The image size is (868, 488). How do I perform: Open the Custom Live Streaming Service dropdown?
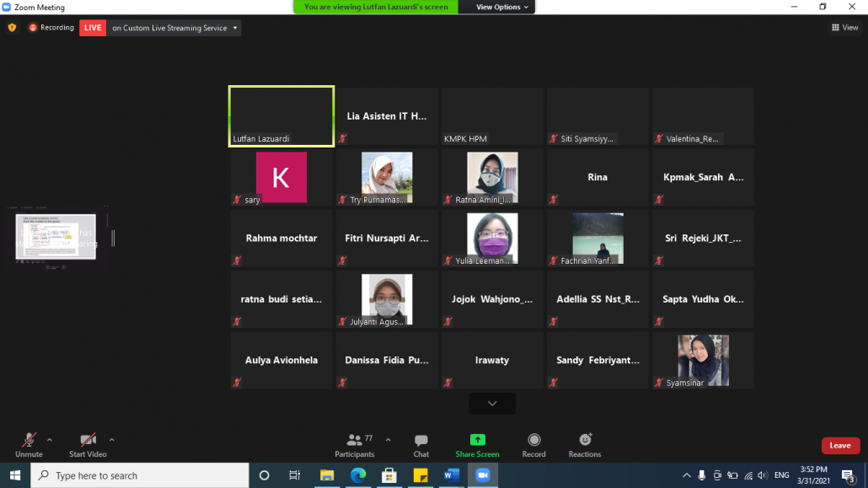click(x=235, y=28)
